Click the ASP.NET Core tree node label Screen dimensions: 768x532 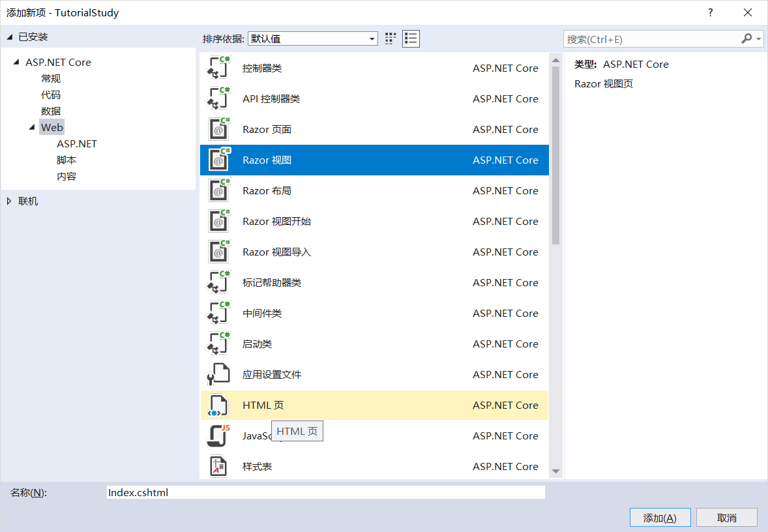pos(58,62)
